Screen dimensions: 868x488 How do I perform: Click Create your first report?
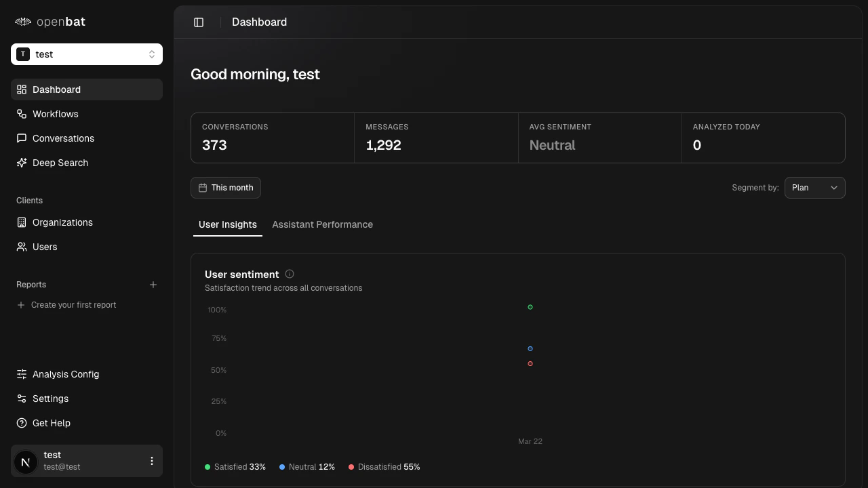coord(73,305)
